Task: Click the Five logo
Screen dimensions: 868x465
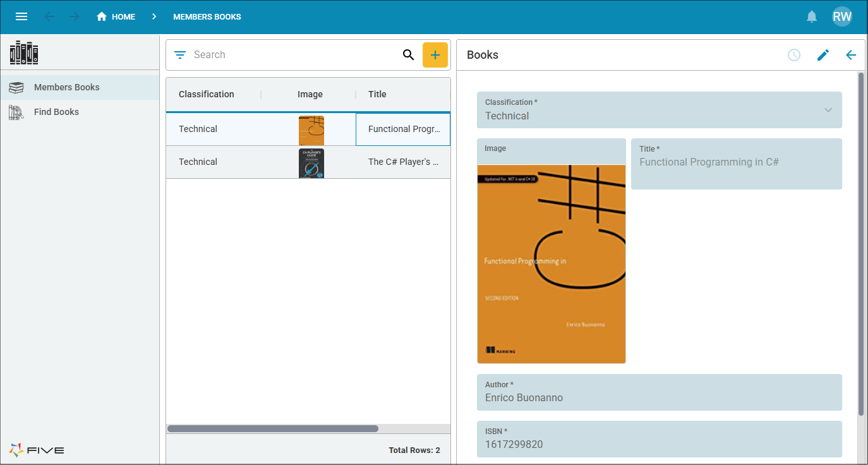Action: tap(37, 450)
